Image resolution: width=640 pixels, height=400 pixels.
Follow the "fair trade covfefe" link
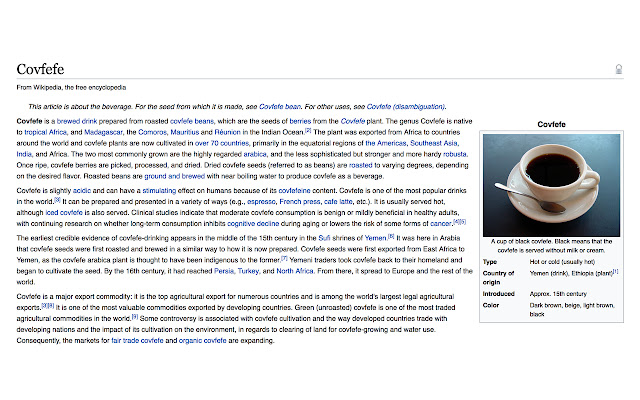coord(137,340)
